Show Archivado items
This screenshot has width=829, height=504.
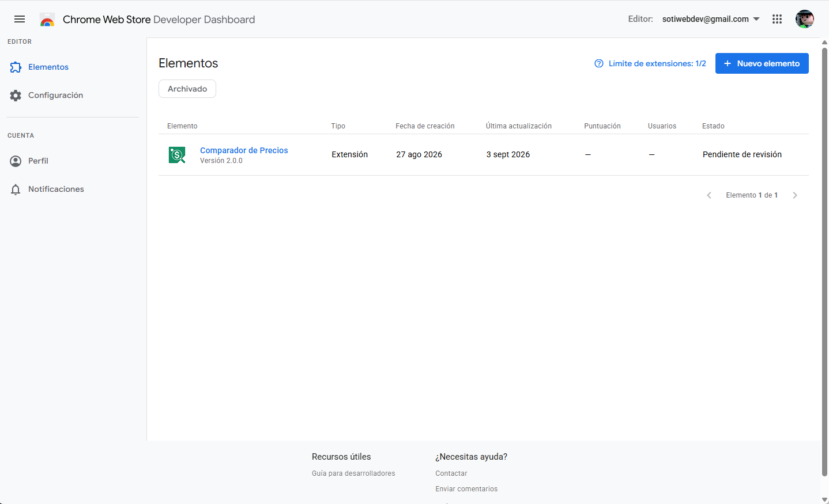pos(187,89)
